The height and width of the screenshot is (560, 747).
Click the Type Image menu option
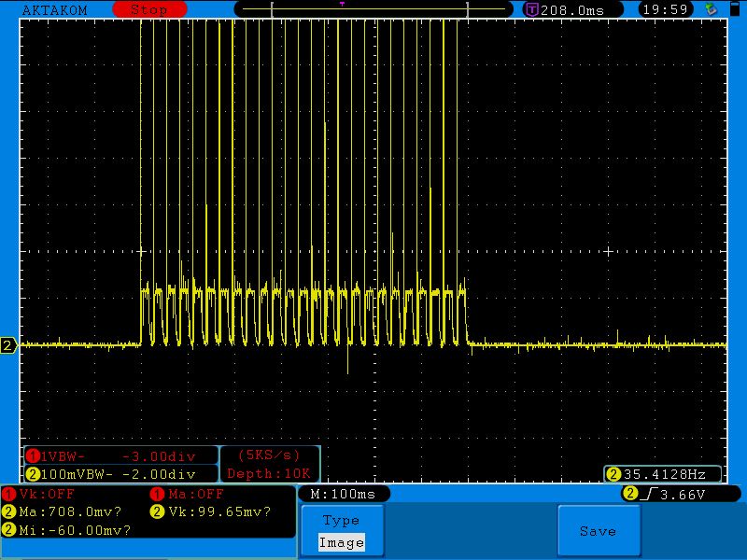(x=341, y=531)
